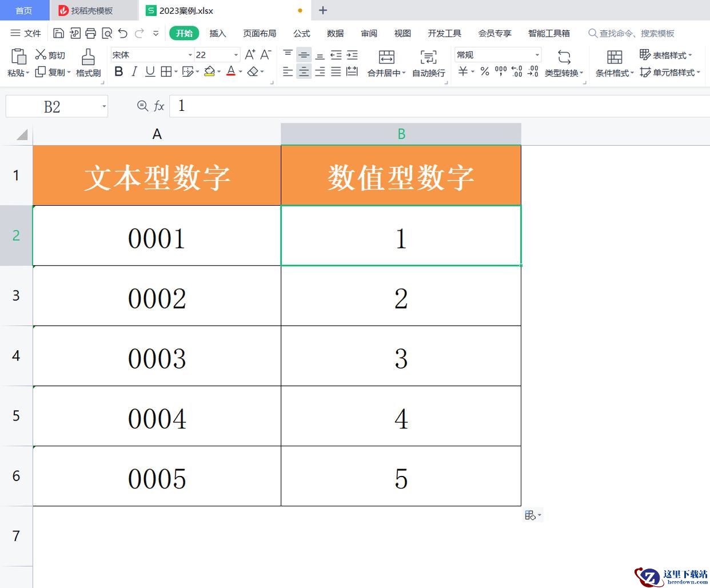
Task: Open the 首页 home tab
Action: (24, 10)
